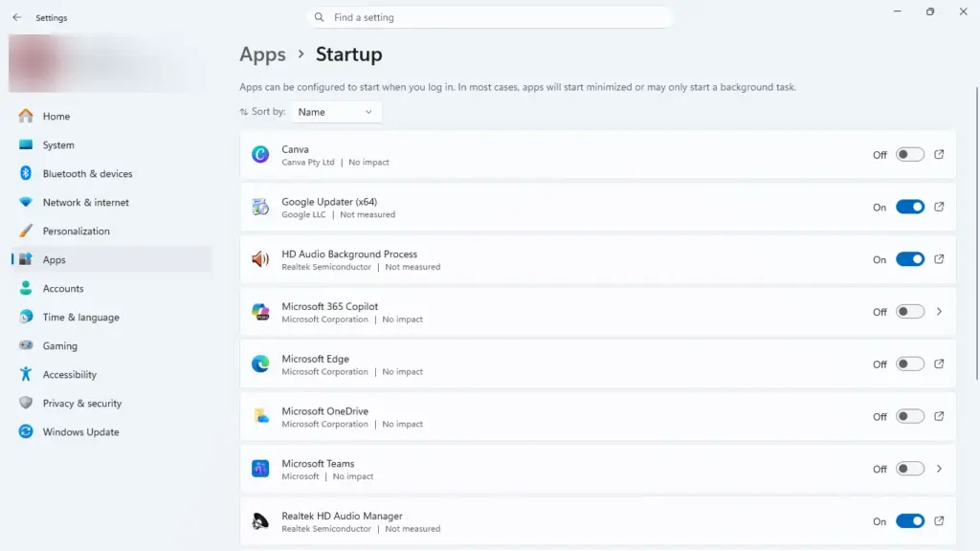Click the Time & language globe icon

(x=26, y=317)
